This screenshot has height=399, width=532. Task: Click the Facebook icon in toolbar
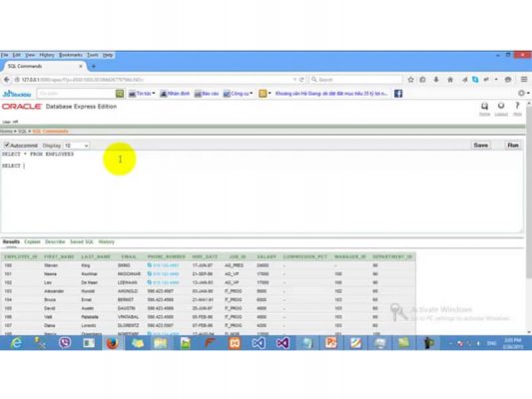coord(398,94)
